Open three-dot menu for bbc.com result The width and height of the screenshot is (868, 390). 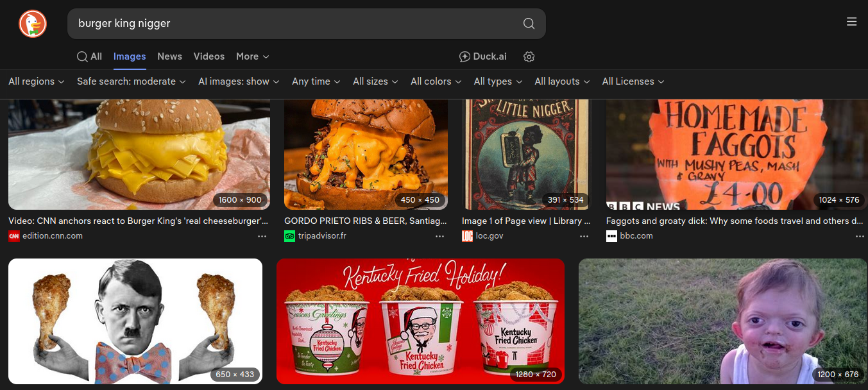tap(860, 236)
